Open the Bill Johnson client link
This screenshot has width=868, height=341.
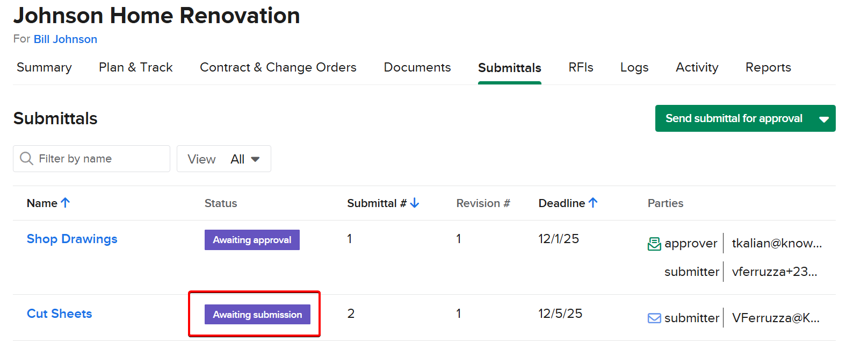[66, 39]
